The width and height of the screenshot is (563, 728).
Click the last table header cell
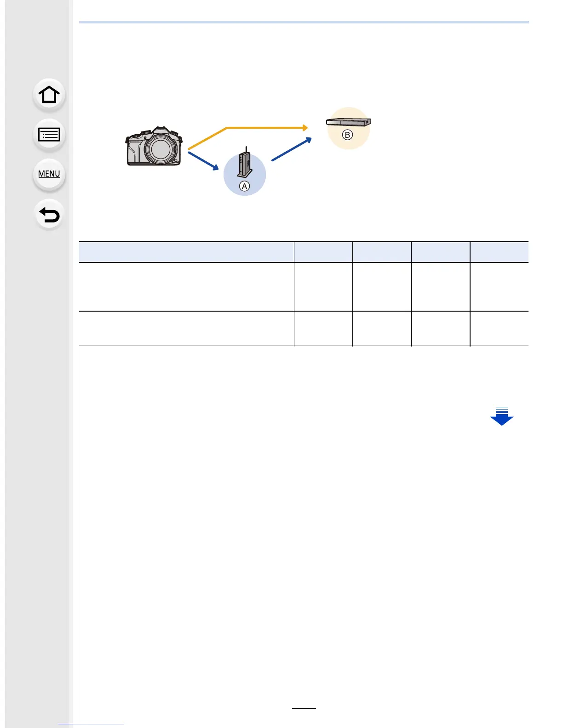499,252
